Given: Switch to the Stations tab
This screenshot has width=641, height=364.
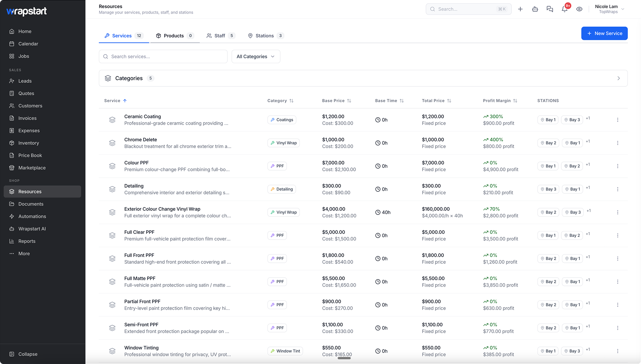Looking at the screenshot, I should click(266, 36).
